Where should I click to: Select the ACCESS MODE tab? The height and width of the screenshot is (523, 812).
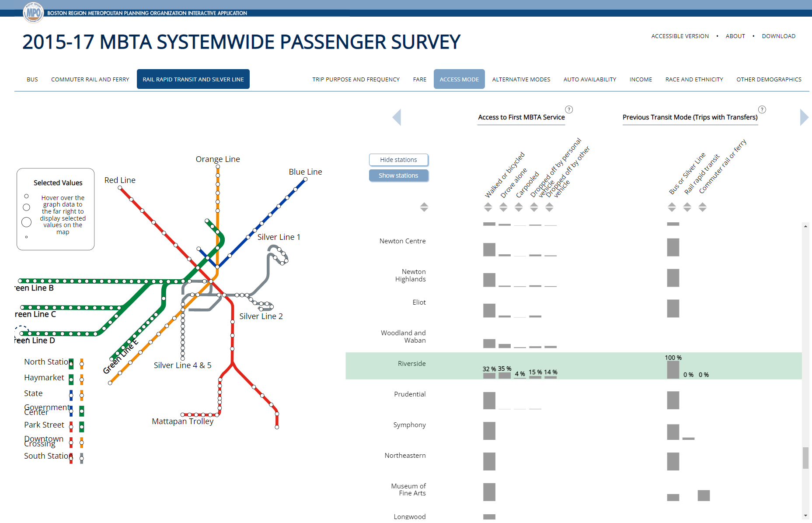click(459, 79)
